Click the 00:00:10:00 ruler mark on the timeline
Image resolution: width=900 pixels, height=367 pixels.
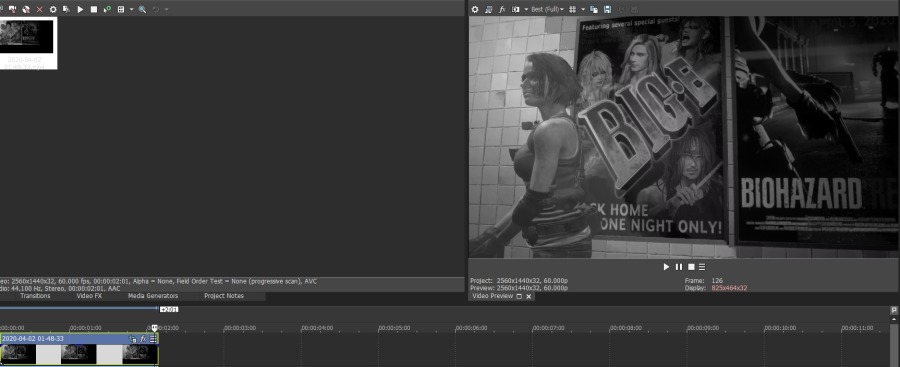[x=781, y=328]
